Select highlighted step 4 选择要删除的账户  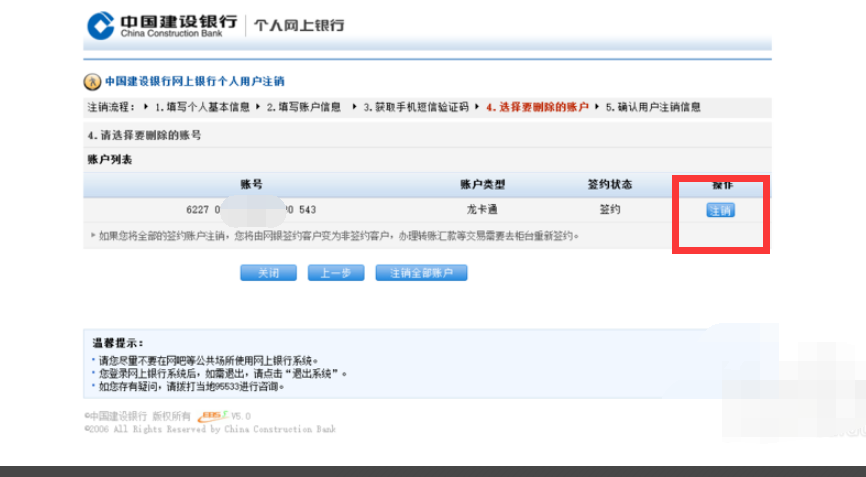(538, 106)
